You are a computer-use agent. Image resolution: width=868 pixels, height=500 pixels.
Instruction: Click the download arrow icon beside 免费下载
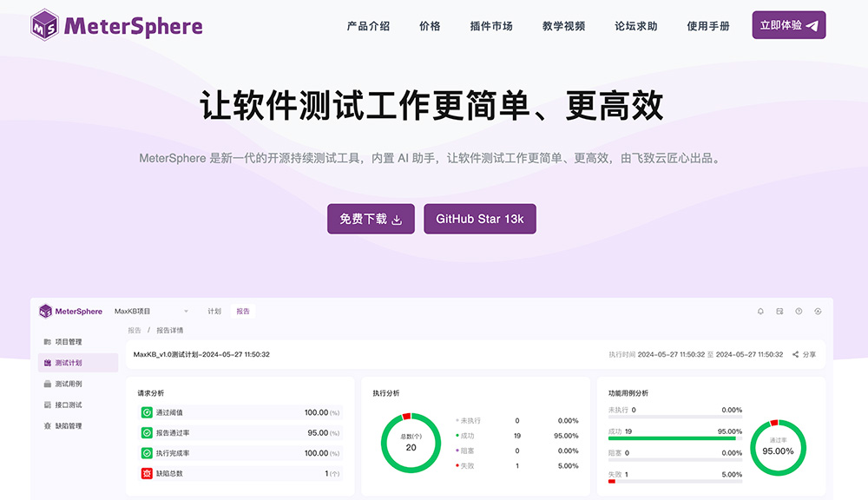coord(397,220)
